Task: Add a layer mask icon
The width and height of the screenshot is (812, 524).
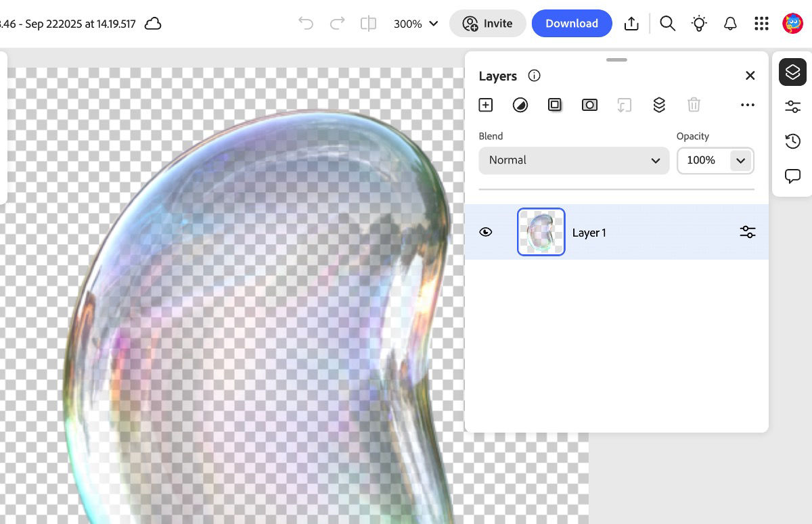Action: [x=589, y=105]
